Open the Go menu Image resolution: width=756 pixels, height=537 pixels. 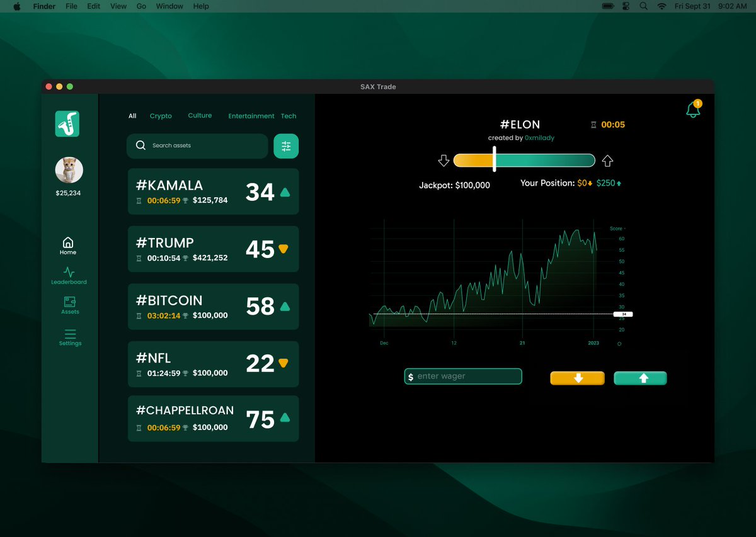141,6
